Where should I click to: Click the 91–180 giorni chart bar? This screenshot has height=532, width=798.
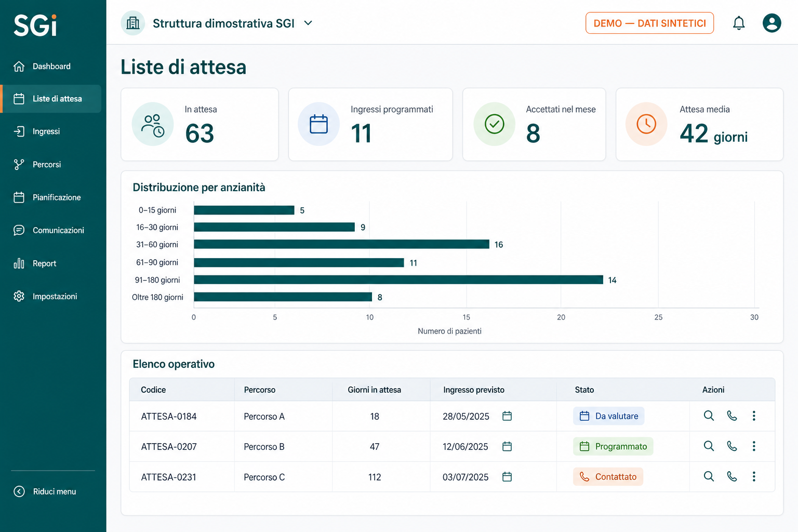tap(398, 280)
